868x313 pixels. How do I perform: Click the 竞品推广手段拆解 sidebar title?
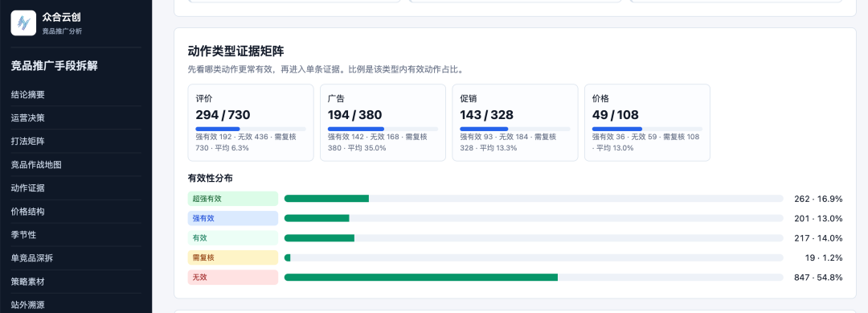pos(55,66)
